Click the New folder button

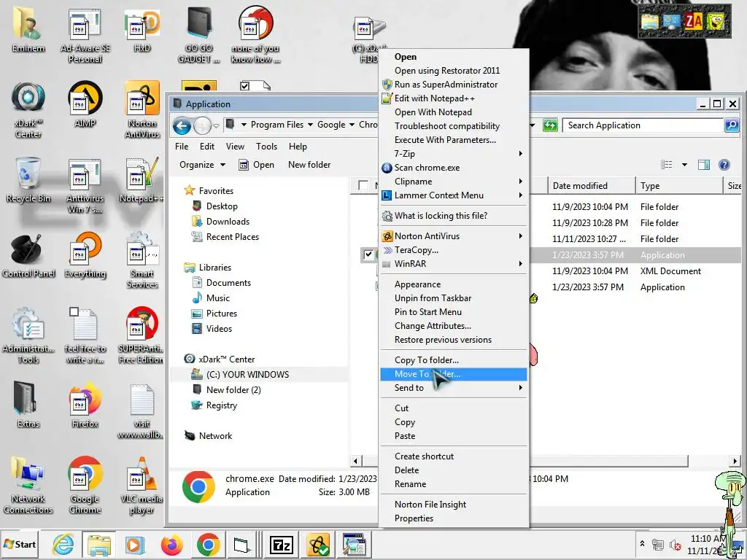coord(309,165)
